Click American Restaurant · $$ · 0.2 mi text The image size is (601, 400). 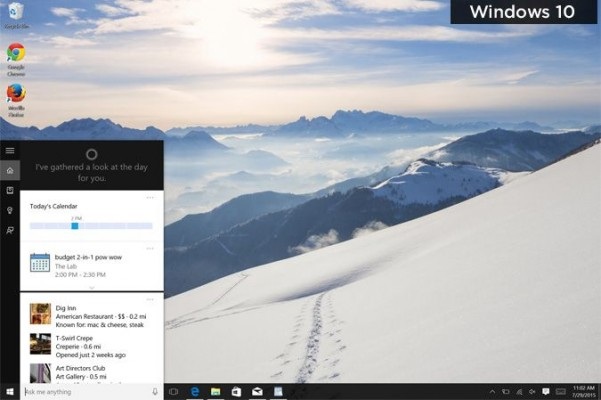click(101, 316)
